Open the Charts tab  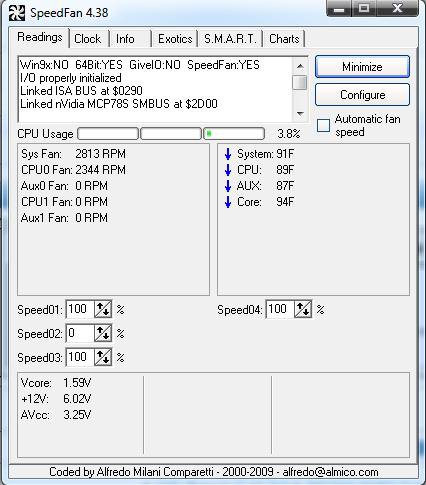[x=284, y=39]
